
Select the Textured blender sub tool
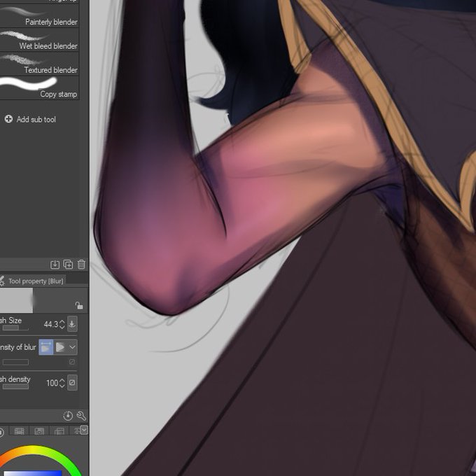tap(39, 64)
